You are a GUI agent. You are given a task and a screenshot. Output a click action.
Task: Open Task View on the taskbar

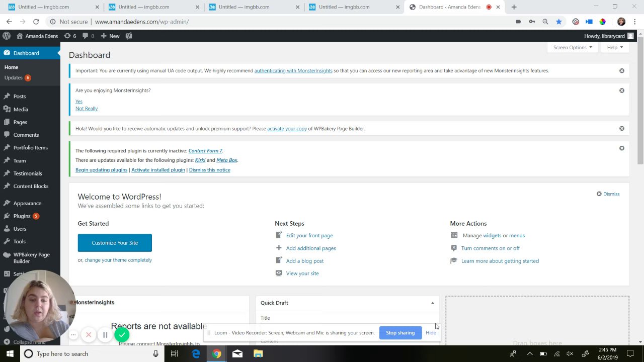pyautogui.click(x=174, y=354)
